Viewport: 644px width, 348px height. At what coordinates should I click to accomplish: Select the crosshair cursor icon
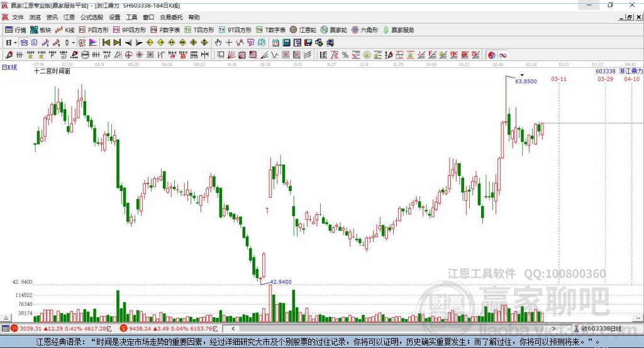click(x=229, y=43)
